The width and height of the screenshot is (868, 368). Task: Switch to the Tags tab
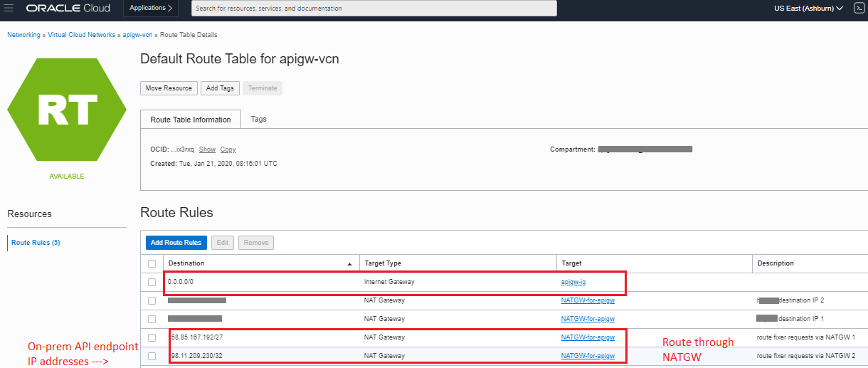(x=259, y=119)
